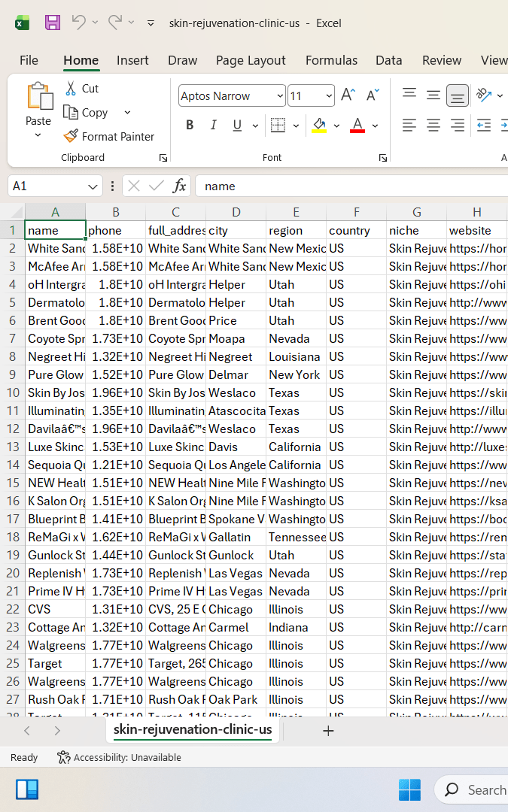508x812 pixels.
Task: Decrease the cell indent
Action: (x=484, y=125)
